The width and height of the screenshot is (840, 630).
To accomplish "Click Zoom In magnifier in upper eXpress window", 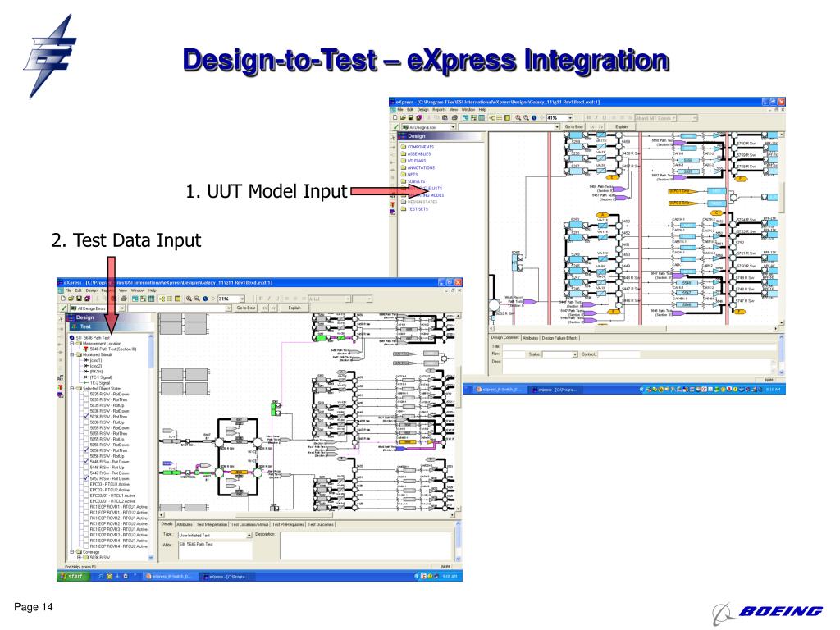I will click(x=518, y=118).
